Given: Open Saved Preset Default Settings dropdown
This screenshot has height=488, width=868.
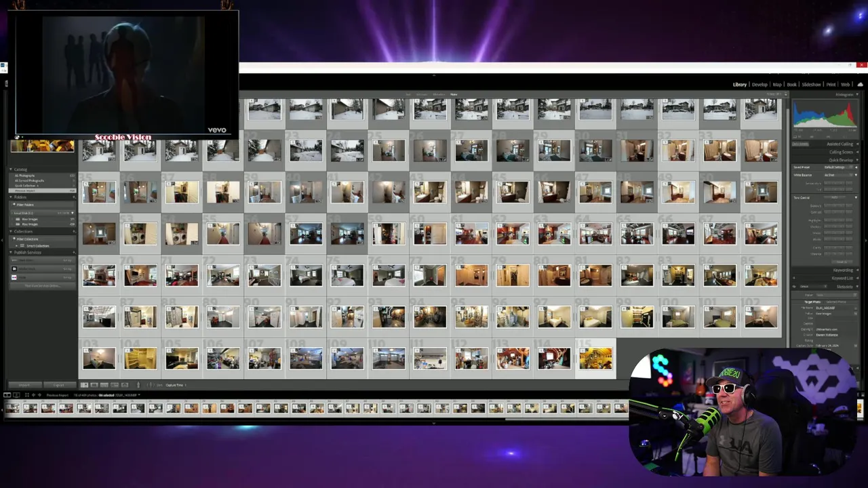Looking at the screenshot, I should point(838,167).
